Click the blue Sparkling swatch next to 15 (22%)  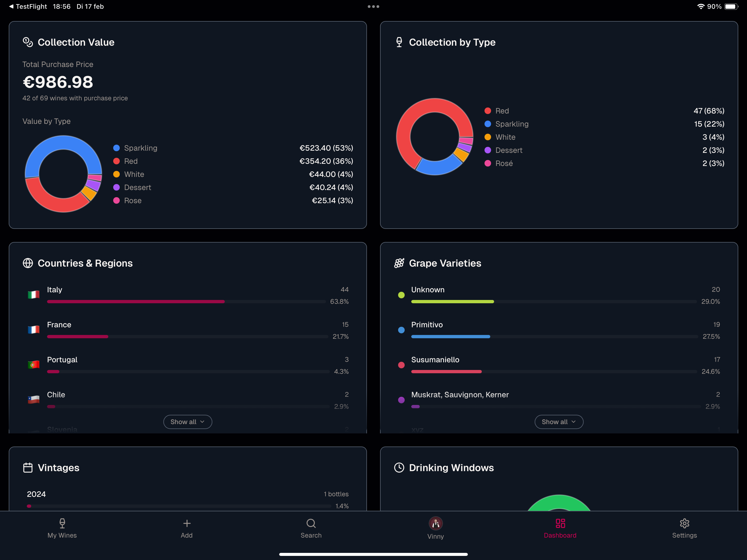tap(488, 124)
